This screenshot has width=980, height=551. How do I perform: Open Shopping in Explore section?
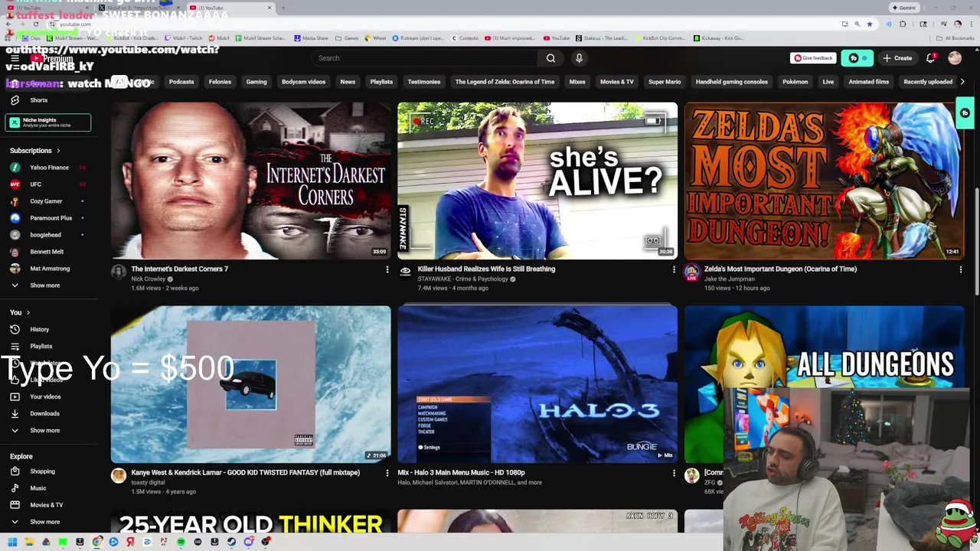(42, 471)
